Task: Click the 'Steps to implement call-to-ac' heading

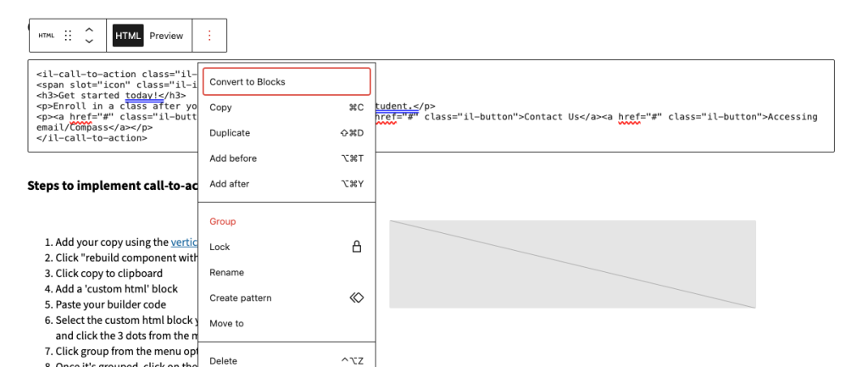Action: pyautogui.click(x=113, y=186)
